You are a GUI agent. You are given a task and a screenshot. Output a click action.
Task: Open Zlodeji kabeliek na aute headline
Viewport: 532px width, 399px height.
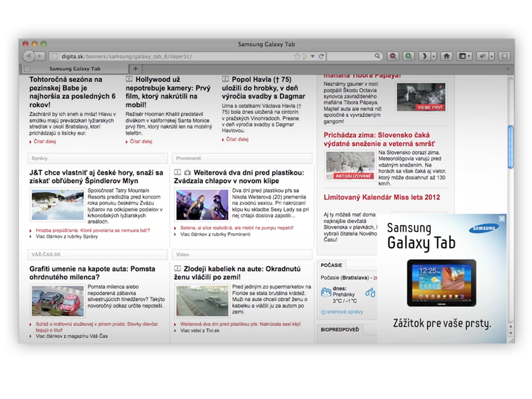[x=237, y=273]
